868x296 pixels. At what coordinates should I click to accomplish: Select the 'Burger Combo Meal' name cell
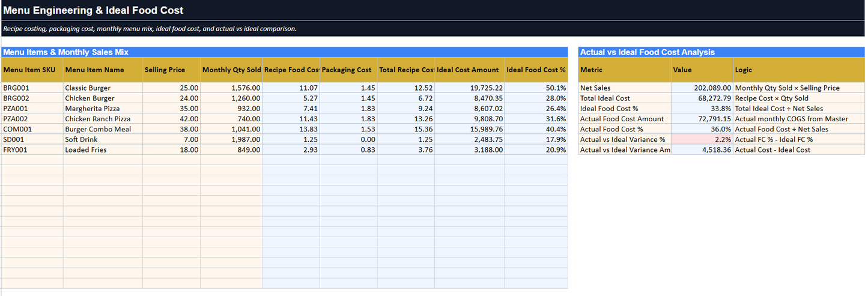(x=103, y=128)
